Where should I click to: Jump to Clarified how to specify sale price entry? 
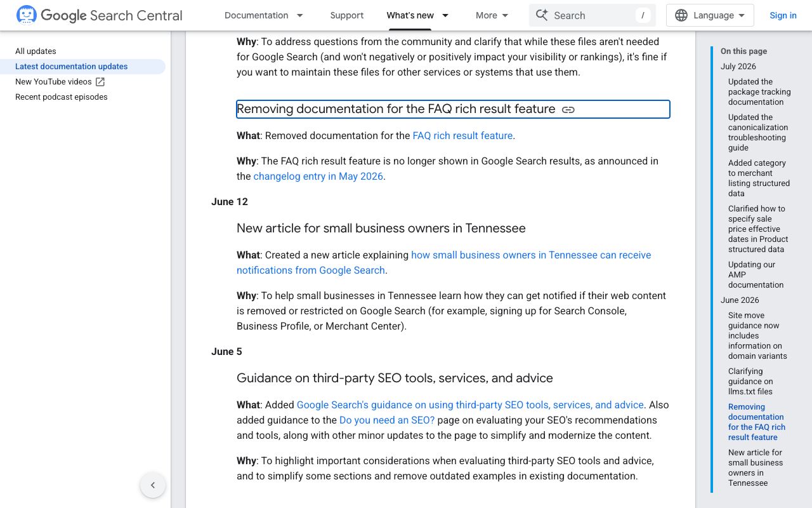758,229
